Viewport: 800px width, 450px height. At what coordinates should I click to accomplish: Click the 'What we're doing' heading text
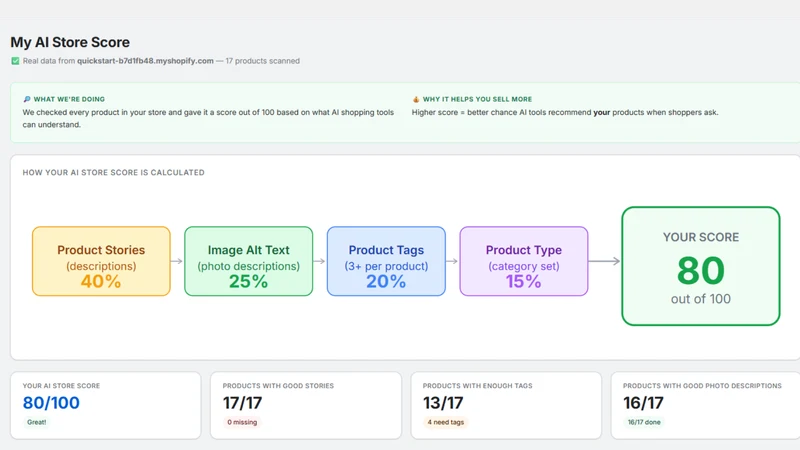pyautogui.click(x=69, y=99)
